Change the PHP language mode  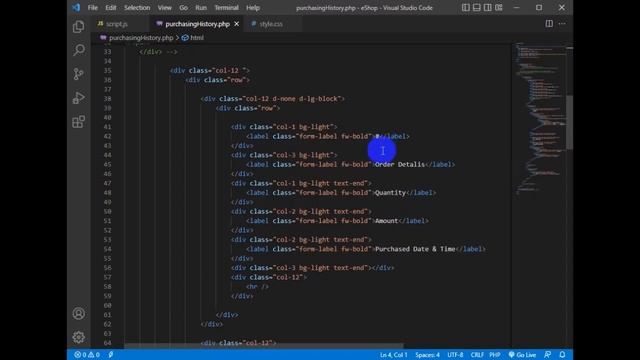495,355
